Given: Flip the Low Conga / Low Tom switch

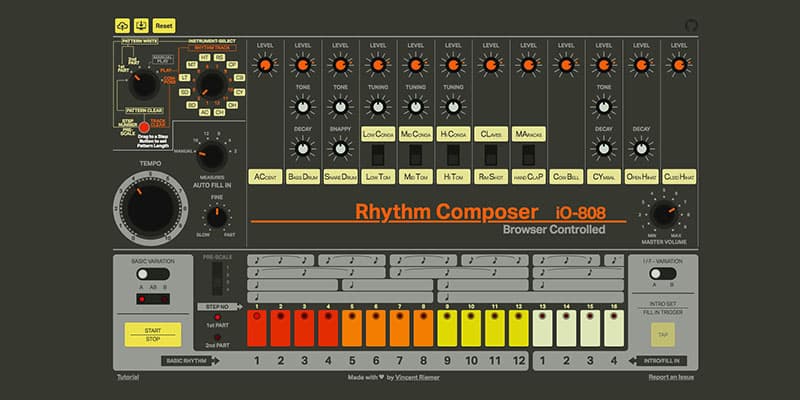Looking at the screenshot, I should [x=377, y=155].
